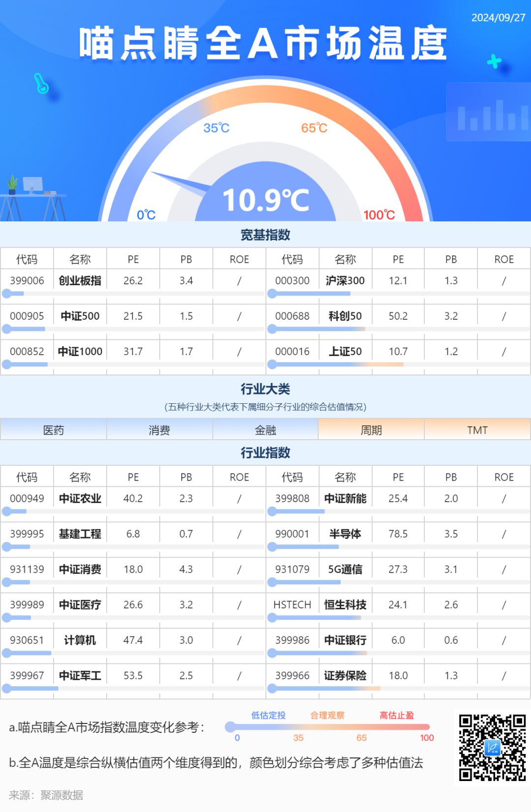Click the 中证银行 name cell
The height and width of the screenshot is (812, 531).
pos(345,640)
